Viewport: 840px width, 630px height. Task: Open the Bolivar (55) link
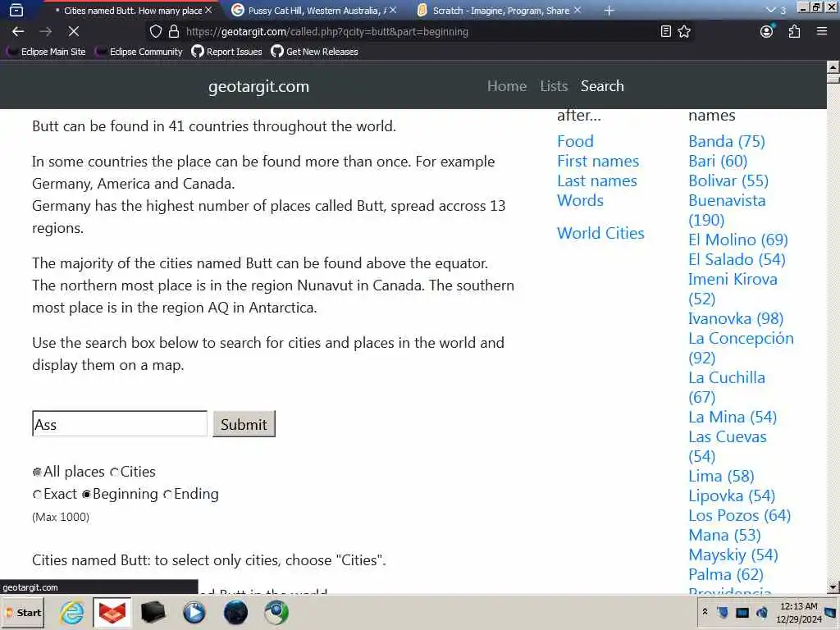[x=728, y=180]
